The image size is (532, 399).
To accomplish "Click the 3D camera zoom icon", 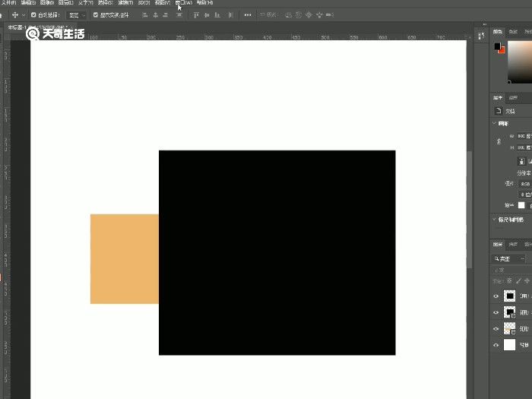I will pyautogui.click(x=330, y=15).
